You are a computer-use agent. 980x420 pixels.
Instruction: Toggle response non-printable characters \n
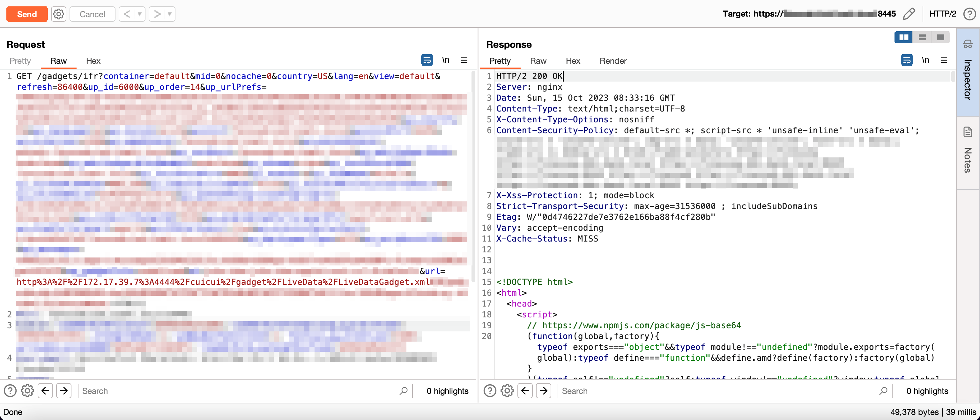[x=925, y=60]
